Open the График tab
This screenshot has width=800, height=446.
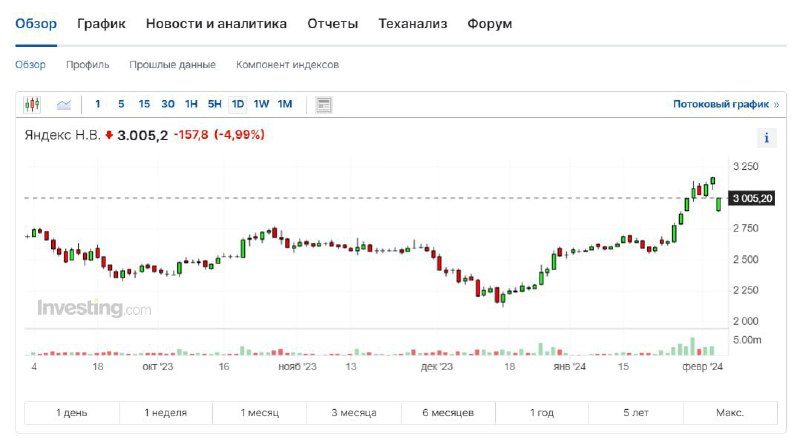pos(101,24)
